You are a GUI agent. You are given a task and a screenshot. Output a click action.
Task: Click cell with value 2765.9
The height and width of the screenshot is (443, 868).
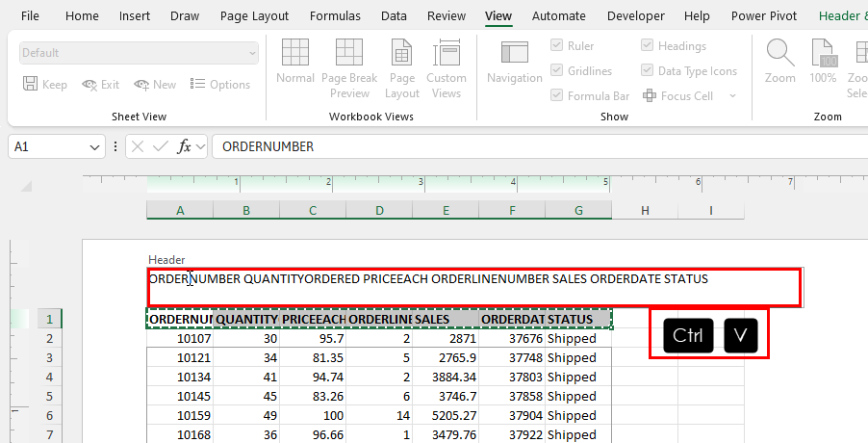click(446, 357)
